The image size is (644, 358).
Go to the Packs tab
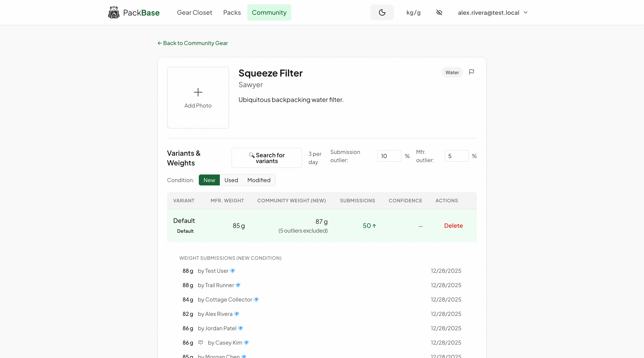tap(232, 12)
